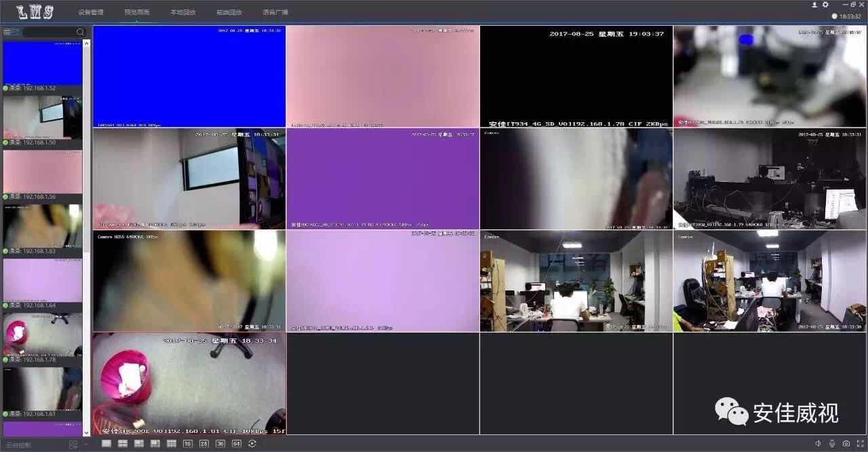Mute the speaker volume icon
Viewport: 868px width, 452px height.
point(818,444)
